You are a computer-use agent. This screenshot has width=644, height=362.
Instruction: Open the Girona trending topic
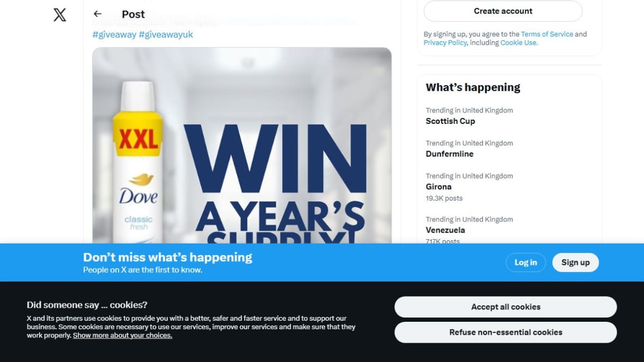[509, 187]
